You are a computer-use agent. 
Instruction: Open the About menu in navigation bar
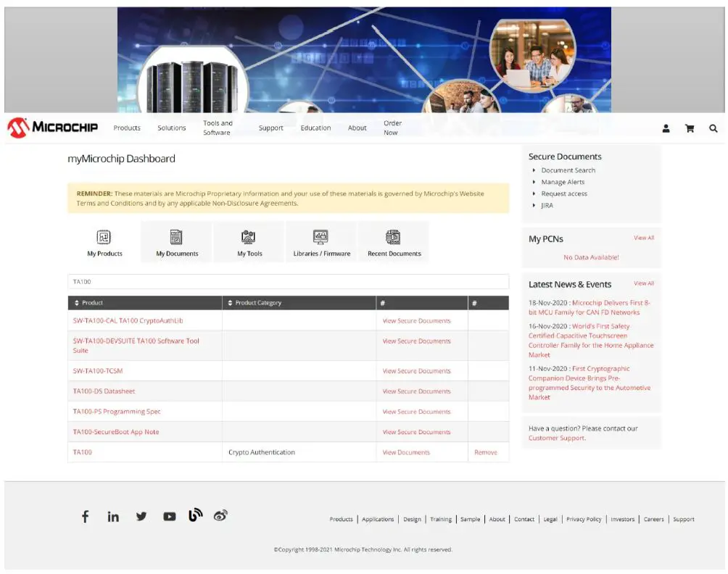click(x=357, y=128)
